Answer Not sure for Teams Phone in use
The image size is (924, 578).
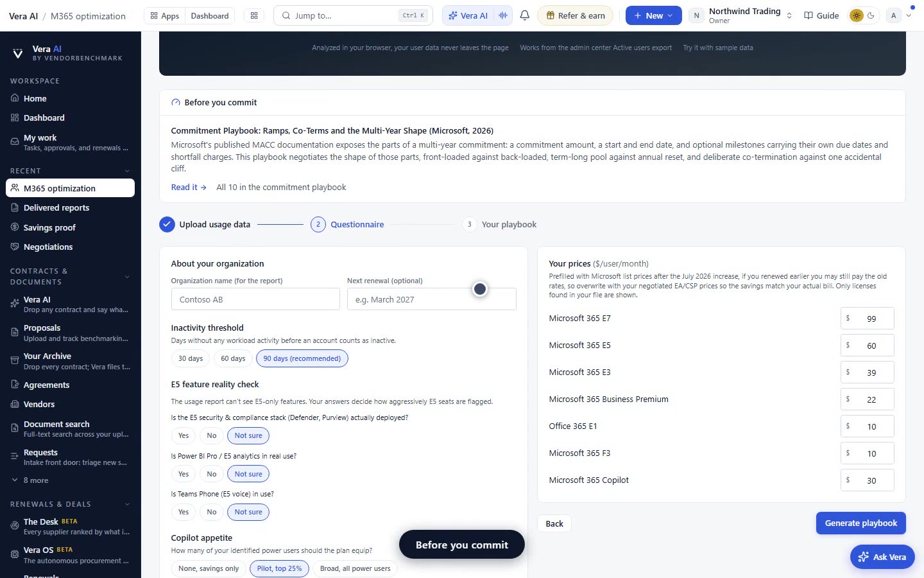tap(248, 512)
